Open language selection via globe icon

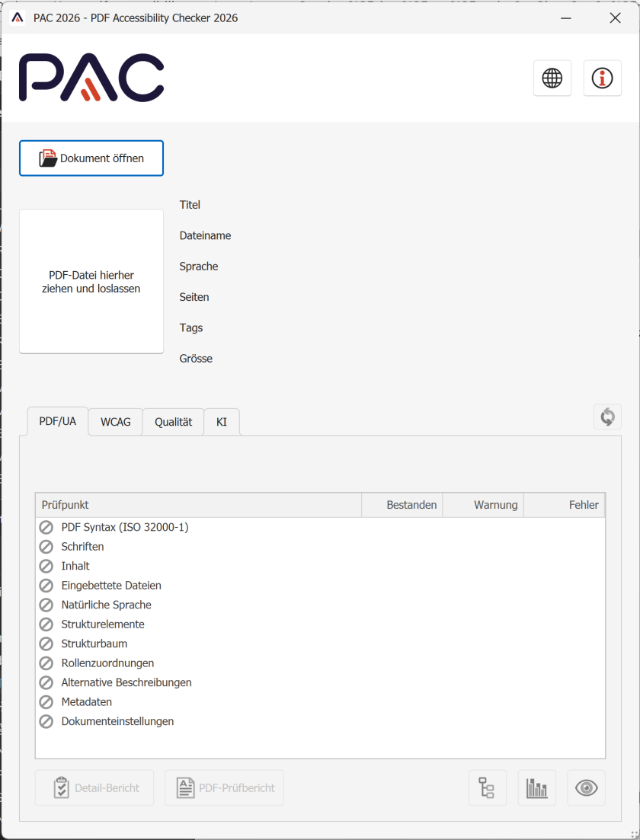pos(552,78)
